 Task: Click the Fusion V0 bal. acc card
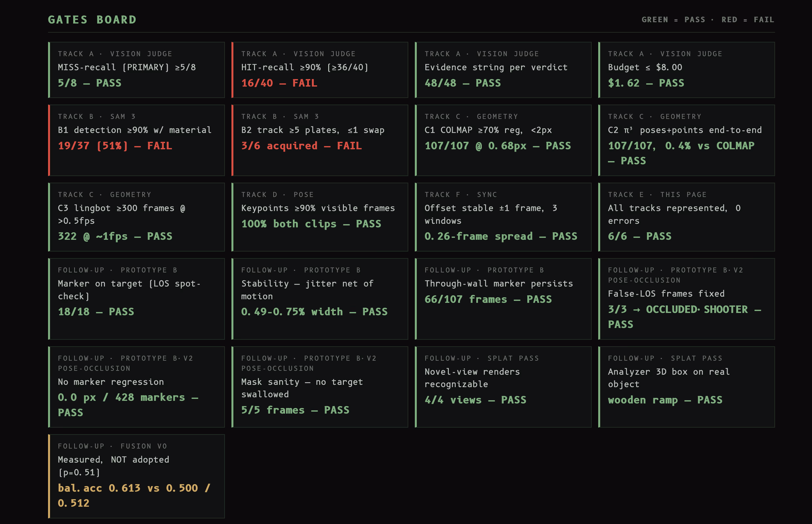pos(136,476)
